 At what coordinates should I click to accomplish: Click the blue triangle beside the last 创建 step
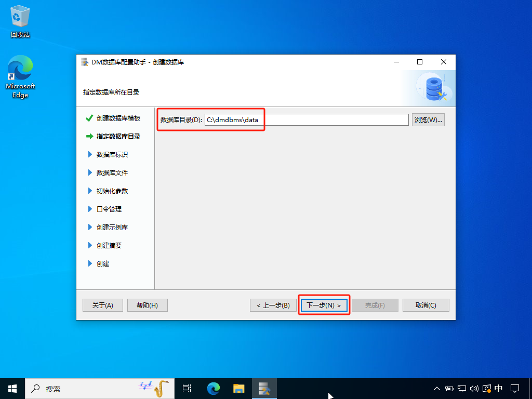(x=90, y=263)
